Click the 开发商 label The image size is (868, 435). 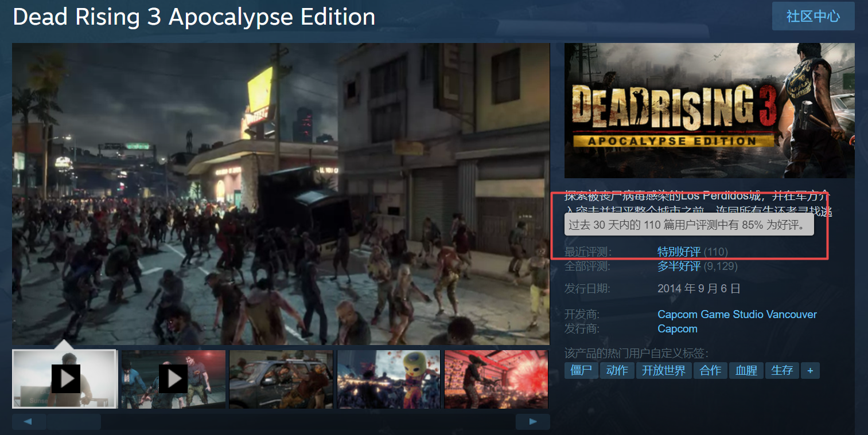pos(583,314)
